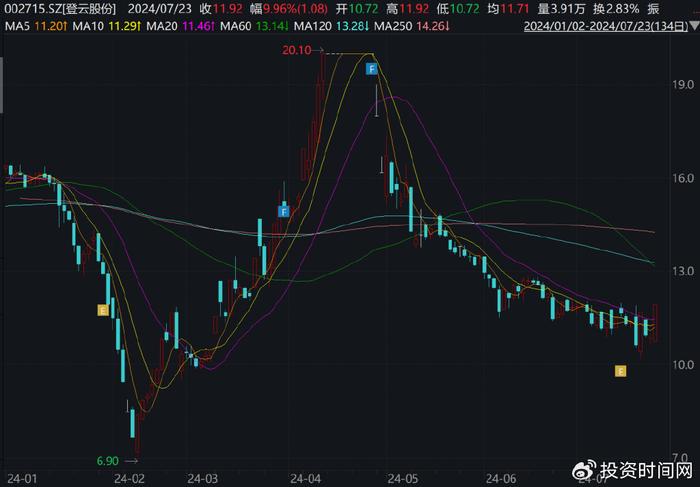Select the date range 2024/01/02-2024/07/23 text
Image resolution: width=700 pixels, height=487 pixels.
[x=606, y=26]
